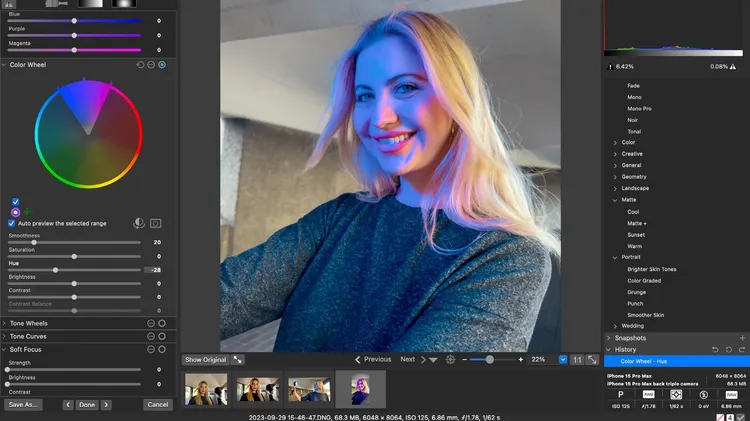Toggle the Tone Curves enable circle
Viewport: 750px width, 421px height.
point(162,336)
